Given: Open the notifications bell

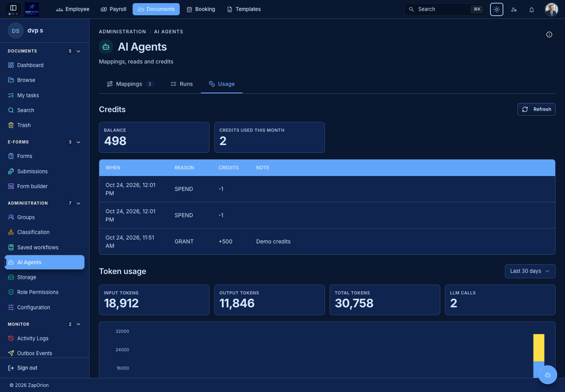Looking at the screenshot, I should (x=532, y=9).
